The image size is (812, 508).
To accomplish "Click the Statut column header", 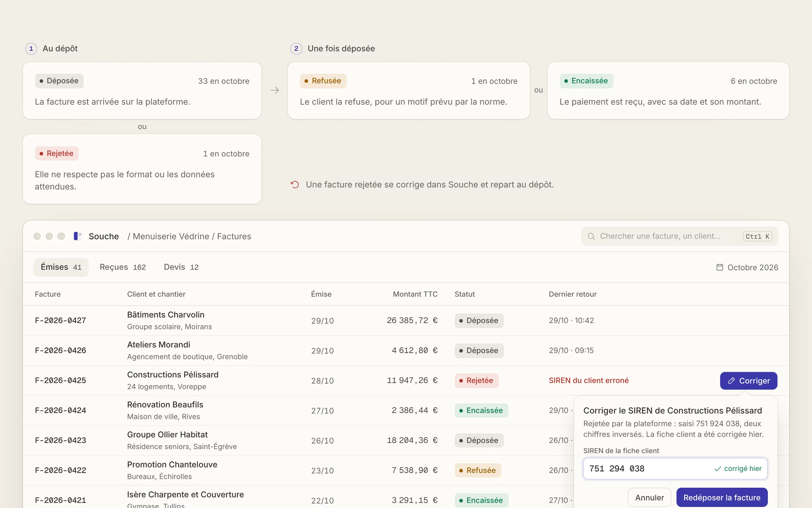I will coord(465,294).
